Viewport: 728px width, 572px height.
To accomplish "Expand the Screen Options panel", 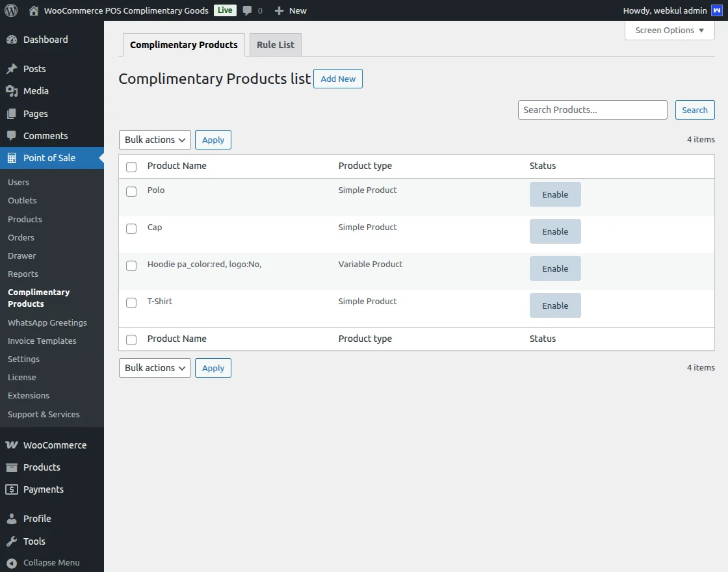I will tap(669, 31).
